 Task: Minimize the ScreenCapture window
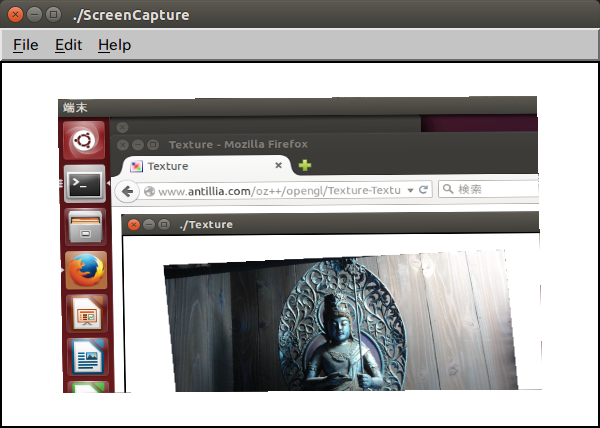coord(34,15)
